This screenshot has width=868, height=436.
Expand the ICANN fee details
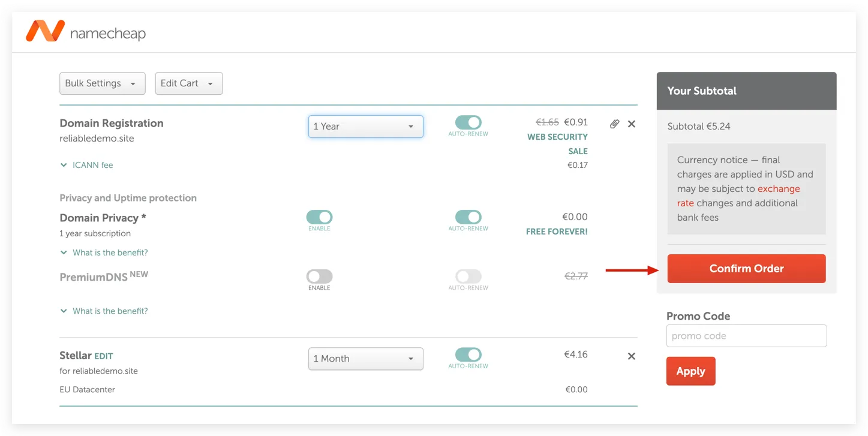point(86,165)
